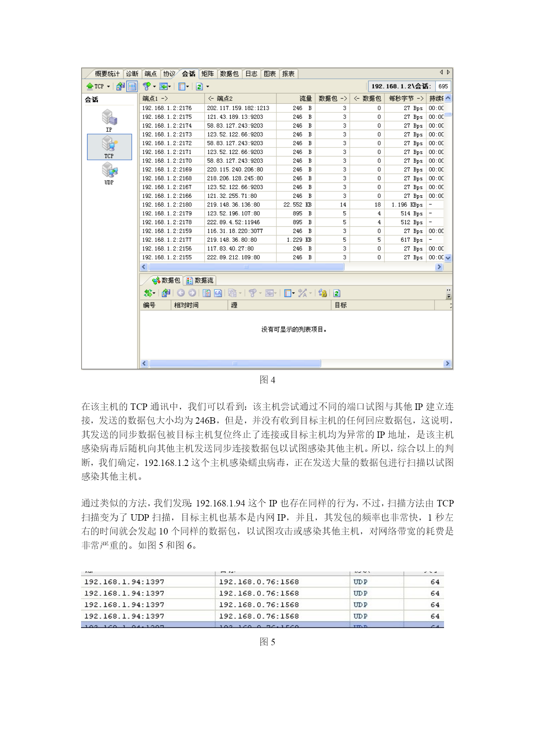This screenshot has width=535, height=756.
Task: Expand the upper locate icon's dropdown arrow
Action: click(170, 87)
